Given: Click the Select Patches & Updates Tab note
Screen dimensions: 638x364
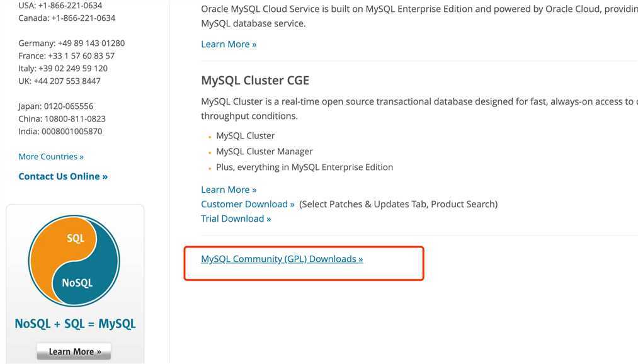Looking at the screenshot, I should click(398, 204).
